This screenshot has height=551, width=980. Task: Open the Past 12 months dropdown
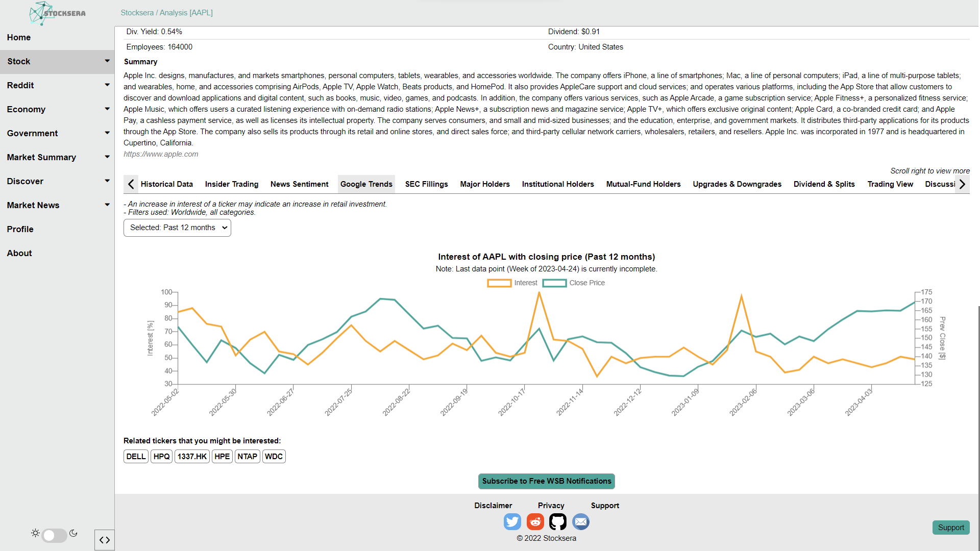point(177,228)
